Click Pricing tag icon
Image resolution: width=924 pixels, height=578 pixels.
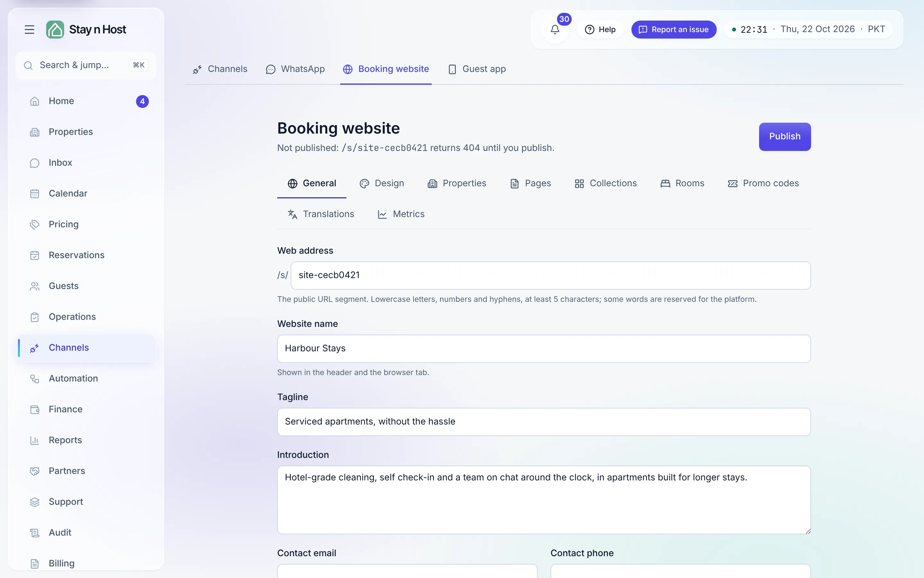tap(35, 225)
